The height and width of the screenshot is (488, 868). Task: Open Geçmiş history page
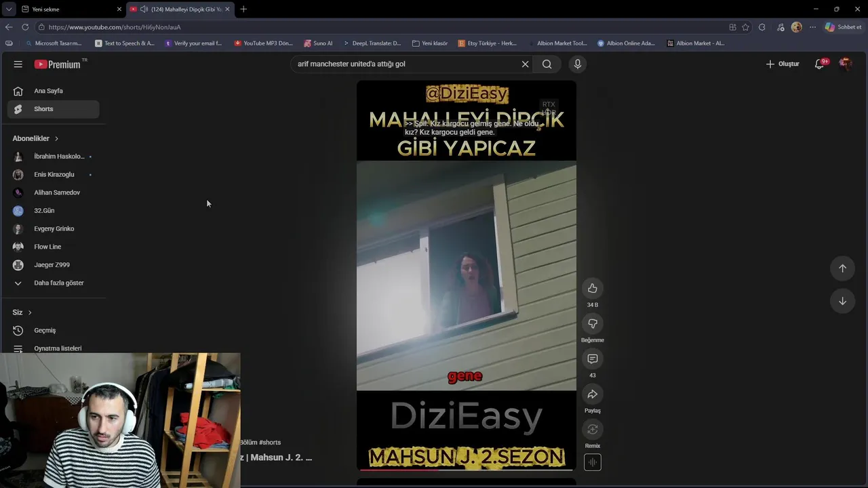(53, 330)
